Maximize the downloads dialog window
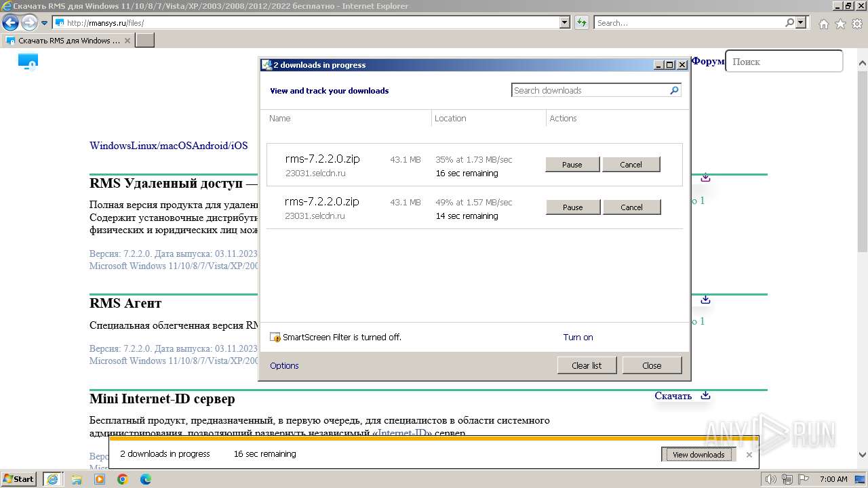This screenshot has height=488, width=868. pyautogui.click(x=670, y=65)
